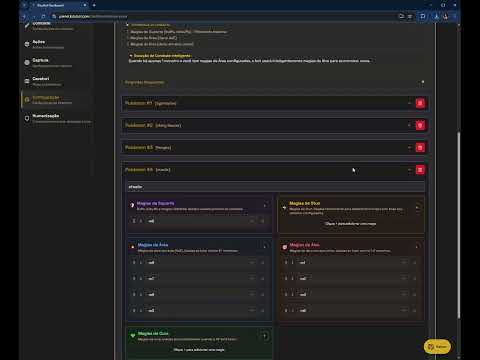Click the Pokémon #3 title text

point(139,147)
